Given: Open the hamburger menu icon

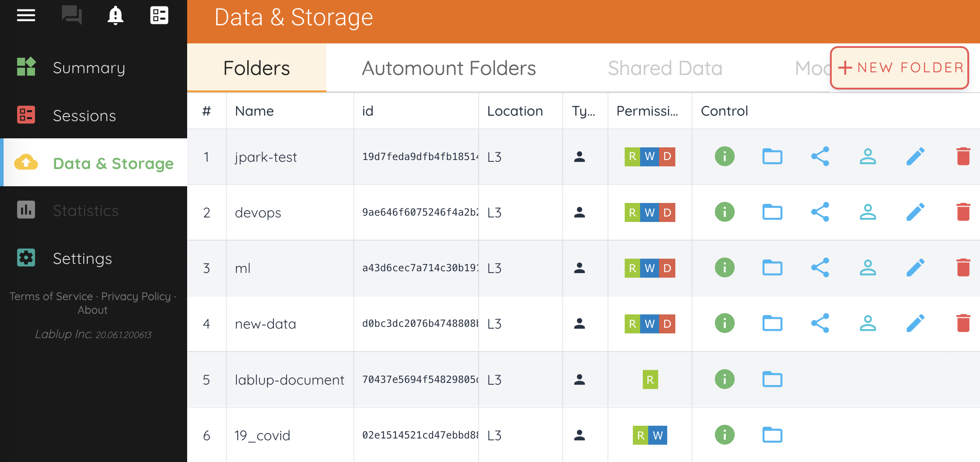Looking at the screenshot, I should 26,16.
